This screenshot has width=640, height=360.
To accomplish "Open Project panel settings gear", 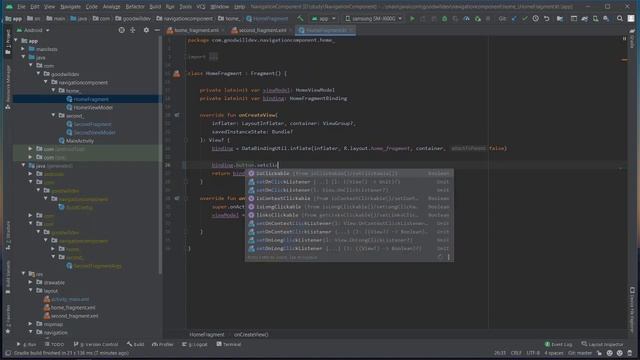I will click(146, 30).
